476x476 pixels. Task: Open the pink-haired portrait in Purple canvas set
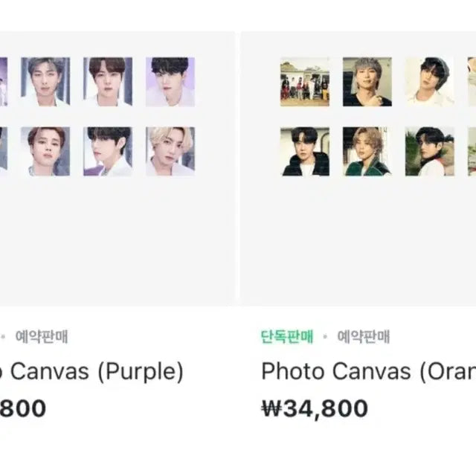click(45, 151)
